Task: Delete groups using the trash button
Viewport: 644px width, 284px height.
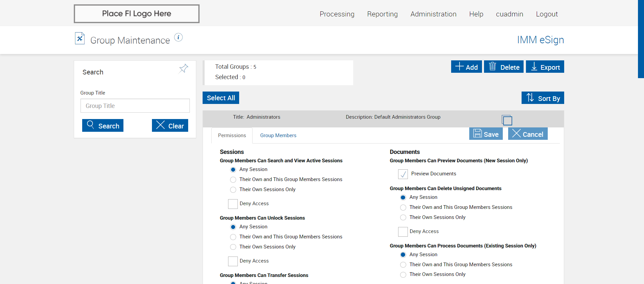Action: point(503,67)
